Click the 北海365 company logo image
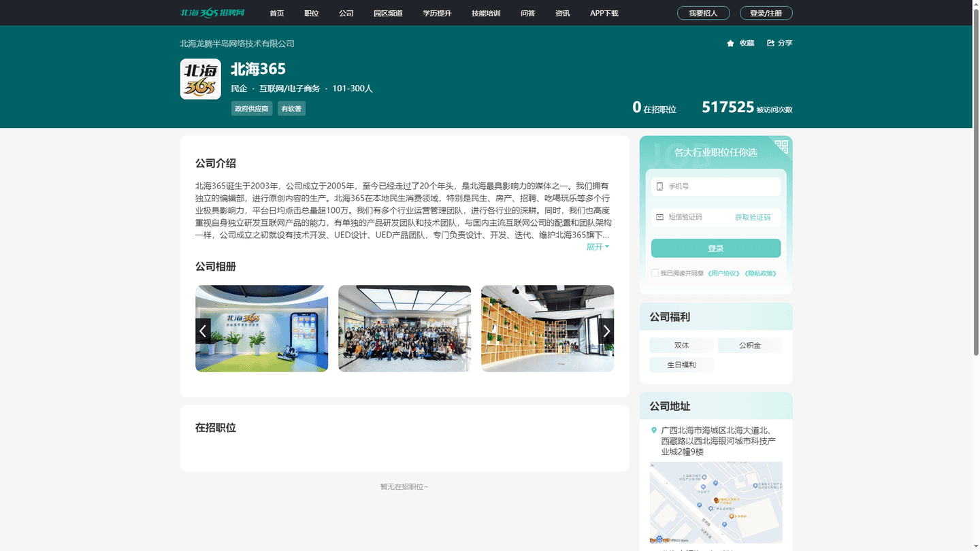Image resolution: width=980 pixels, height=551 pixels. (x=200, y=79)
